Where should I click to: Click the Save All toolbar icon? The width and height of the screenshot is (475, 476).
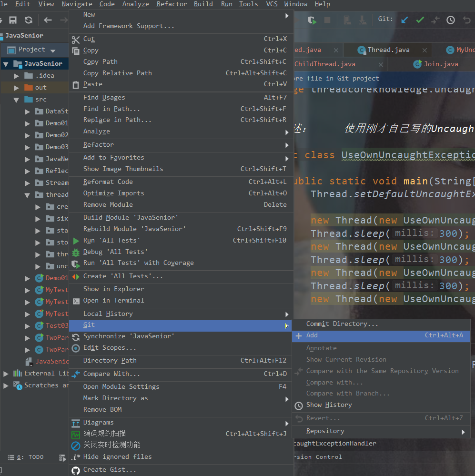[x=13, y=20]
